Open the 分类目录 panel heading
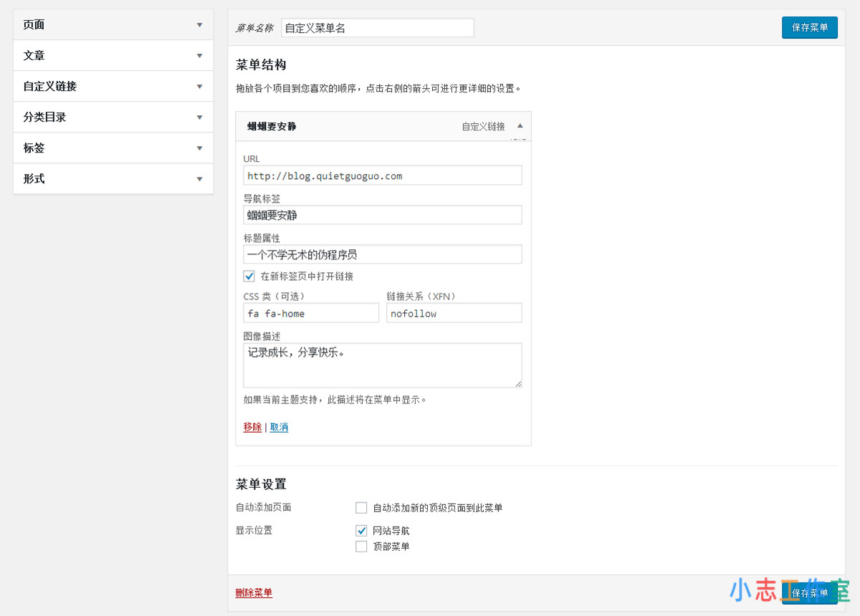Screen dimensions: 860x616 (x=113, y=117)
